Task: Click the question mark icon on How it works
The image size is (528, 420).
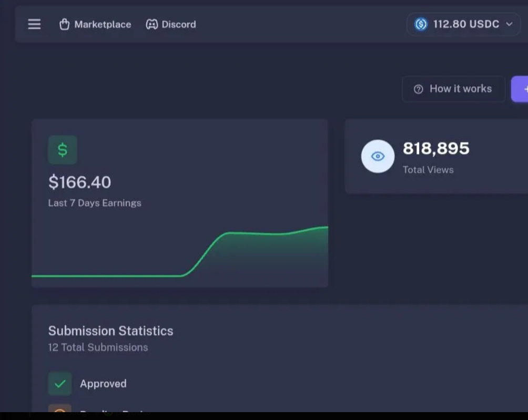Action: click(418, 89)
